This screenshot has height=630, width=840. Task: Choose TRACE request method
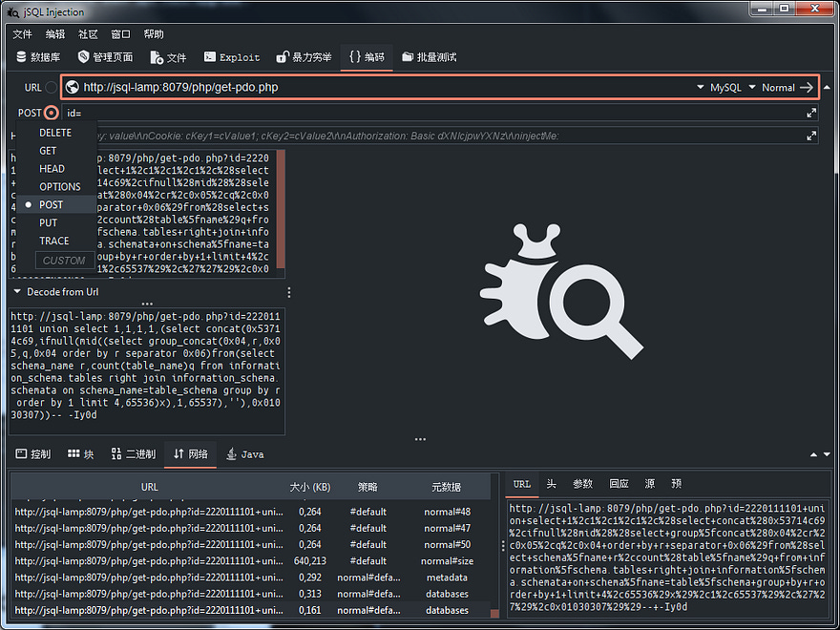[54, 241]
